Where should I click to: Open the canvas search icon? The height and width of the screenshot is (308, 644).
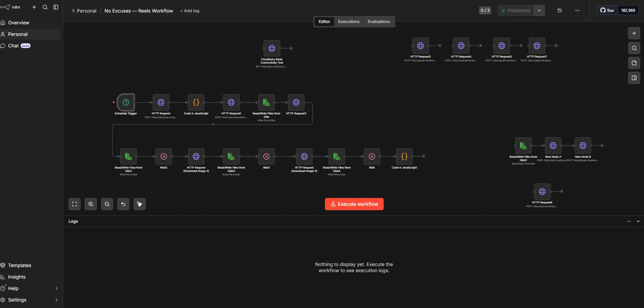[x=634, y=48]
